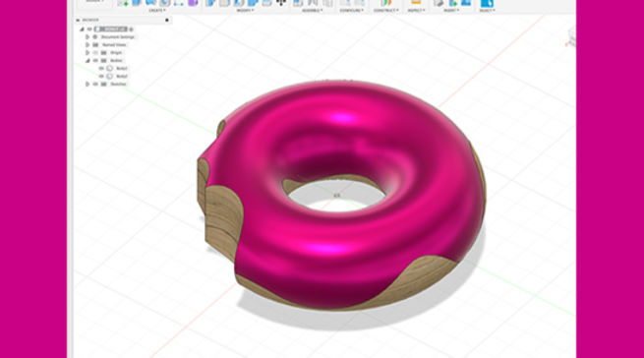
Task: Open the INSERT dropdown menu
Action: coord(451,10)
